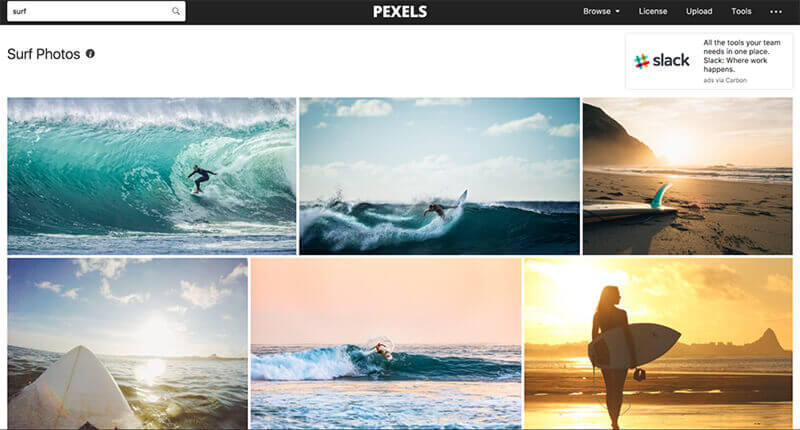Expand the Browse dropdown menu
This screenshot has width=800, height=430.
click(x=602, y=11)
